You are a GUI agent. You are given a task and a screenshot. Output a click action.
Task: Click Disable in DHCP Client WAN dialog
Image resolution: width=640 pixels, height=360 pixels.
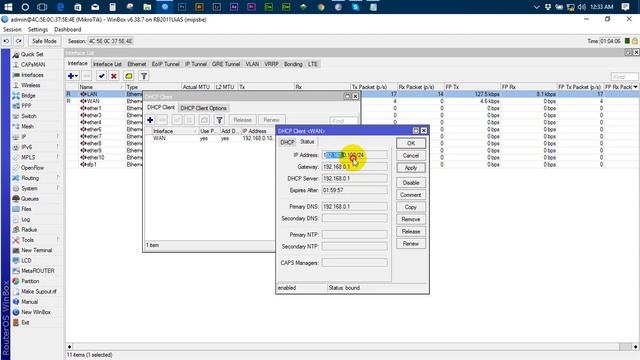point(411,183)
